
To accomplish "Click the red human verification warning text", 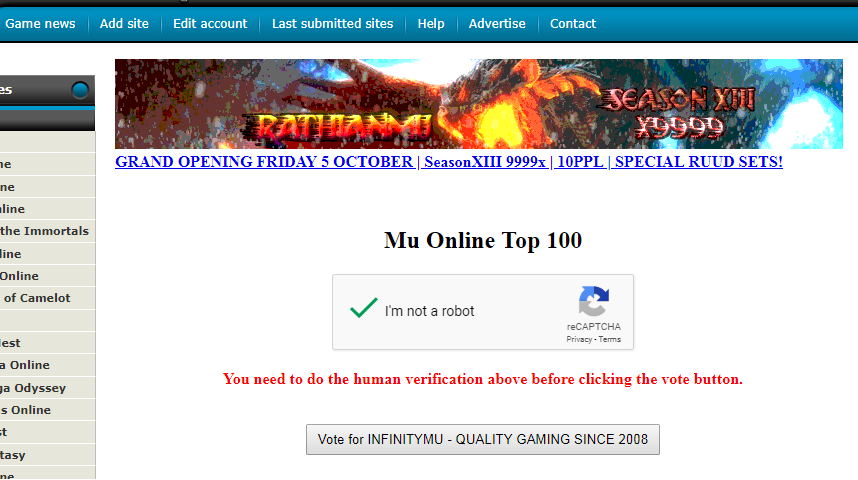I will pyautogui.click(x=483, y=379).
